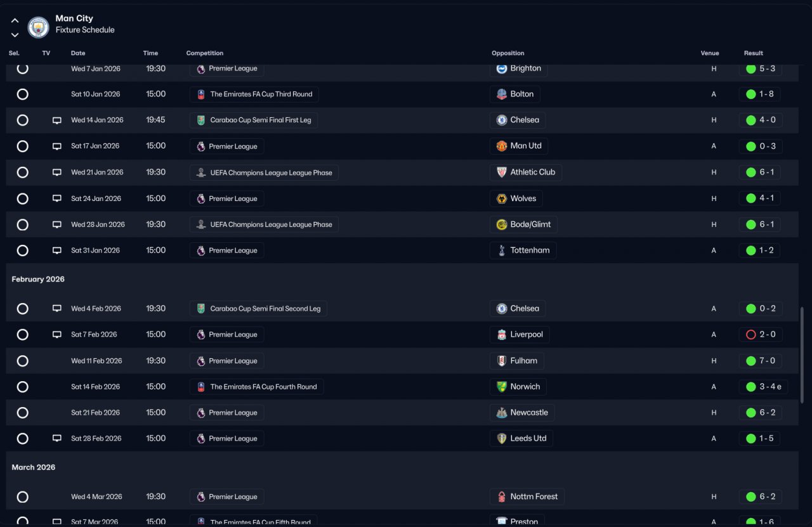The height and width of the screenshot is (527, 812).
Task: Open UEFA Champions League chip in Athletic row
Action: [x=264, y=172]
